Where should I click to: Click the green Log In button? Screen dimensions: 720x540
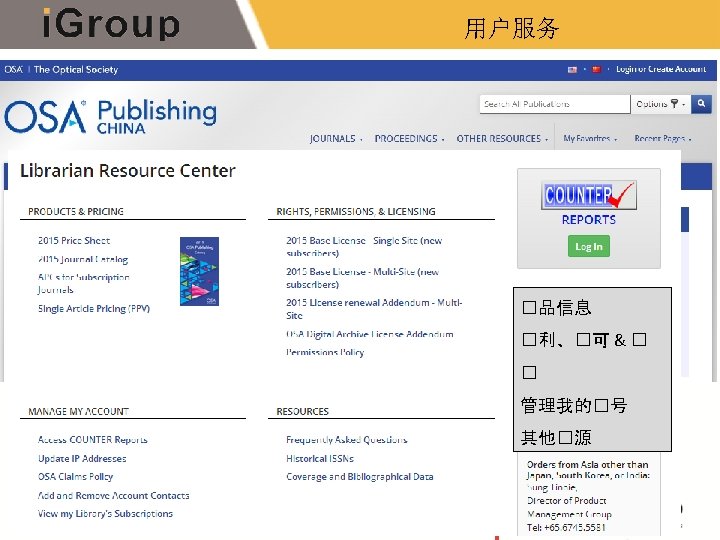(589, 246)
